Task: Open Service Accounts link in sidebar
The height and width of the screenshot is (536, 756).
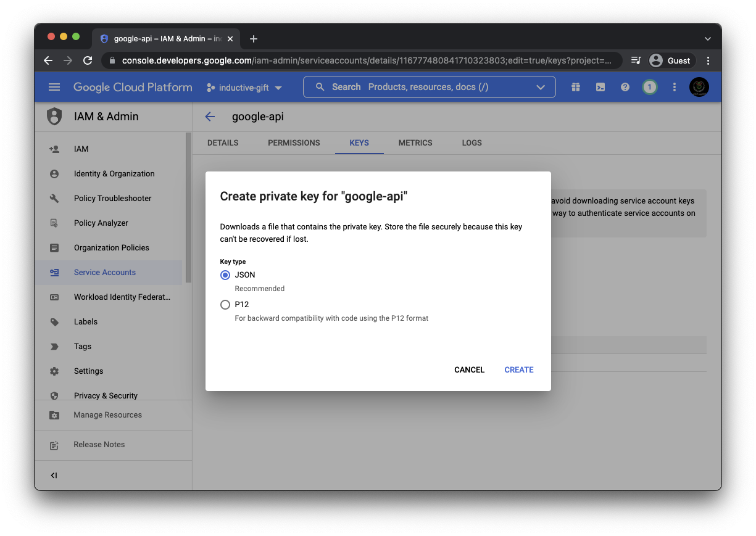Action: (x=105, y=273)
